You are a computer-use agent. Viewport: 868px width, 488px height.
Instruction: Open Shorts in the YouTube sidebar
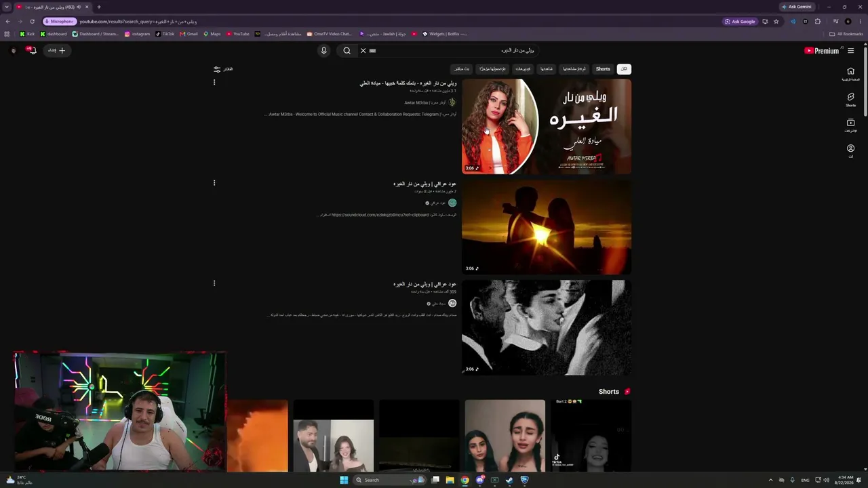(850, 100)
